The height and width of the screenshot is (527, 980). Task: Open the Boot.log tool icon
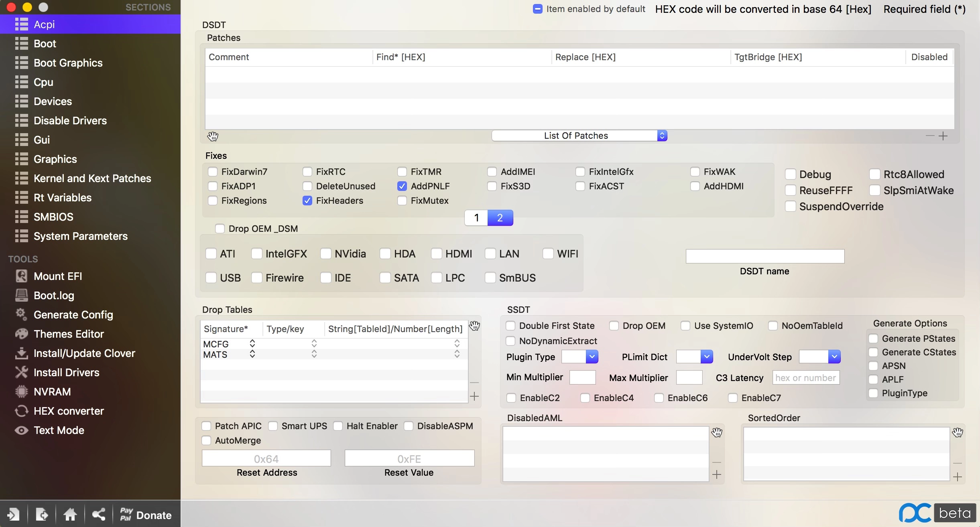coord(21,295)
